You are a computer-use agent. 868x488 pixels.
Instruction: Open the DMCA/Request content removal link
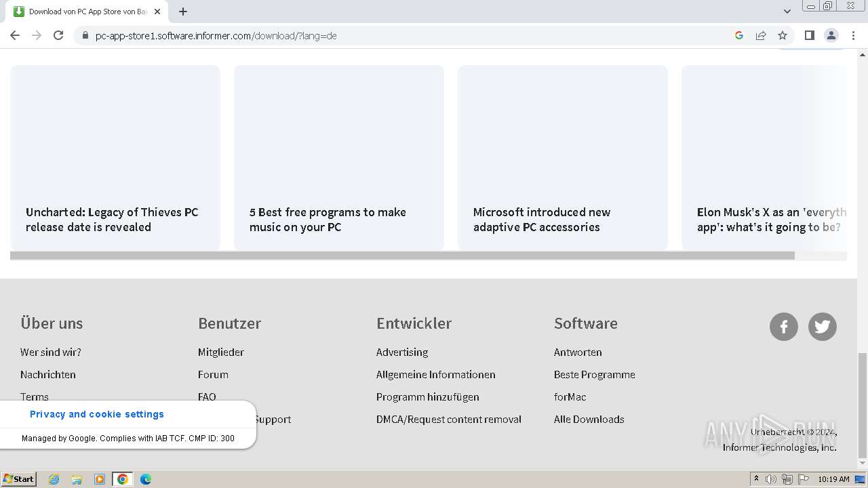pos(449,419)
